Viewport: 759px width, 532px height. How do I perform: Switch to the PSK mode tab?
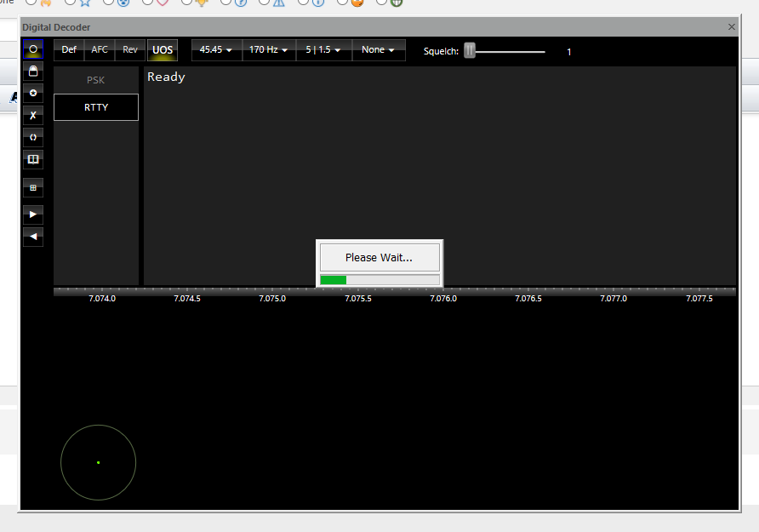(x=96, y=81)
